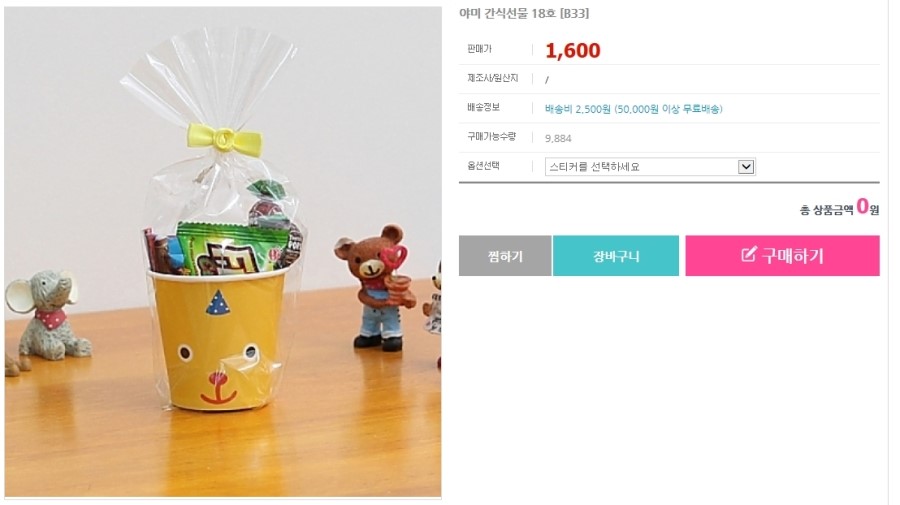The image size is (900, 505).
Task: Save item using the gray 찜하기 button
Action: [505, 256]
